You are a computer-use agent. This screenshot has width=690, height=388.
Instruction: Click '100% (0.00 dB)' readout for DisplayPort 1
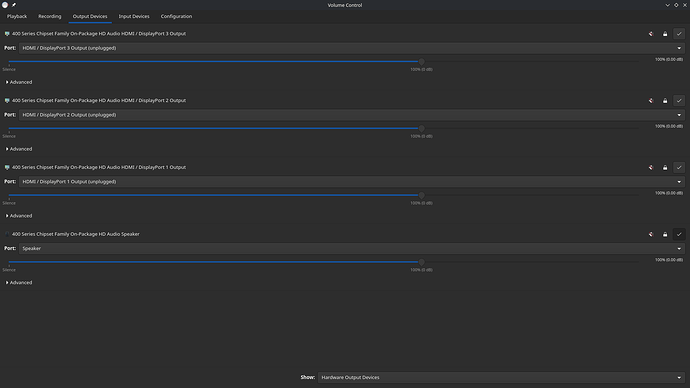coord(669,193)
